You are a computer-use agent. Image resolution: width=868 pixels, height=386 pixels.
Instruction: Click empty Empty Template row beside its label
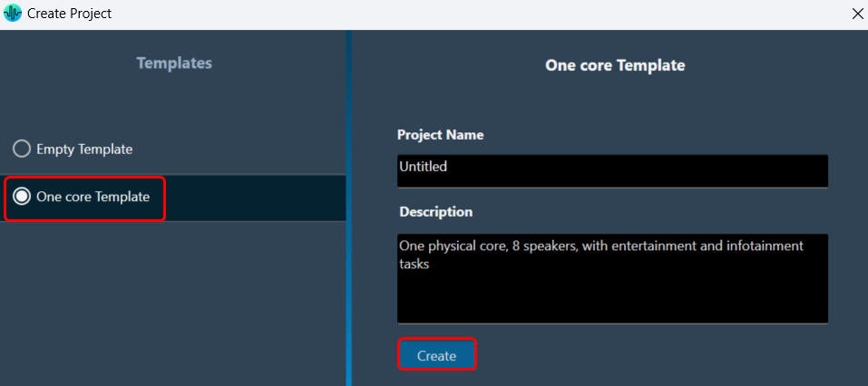[x=239, y=149]
